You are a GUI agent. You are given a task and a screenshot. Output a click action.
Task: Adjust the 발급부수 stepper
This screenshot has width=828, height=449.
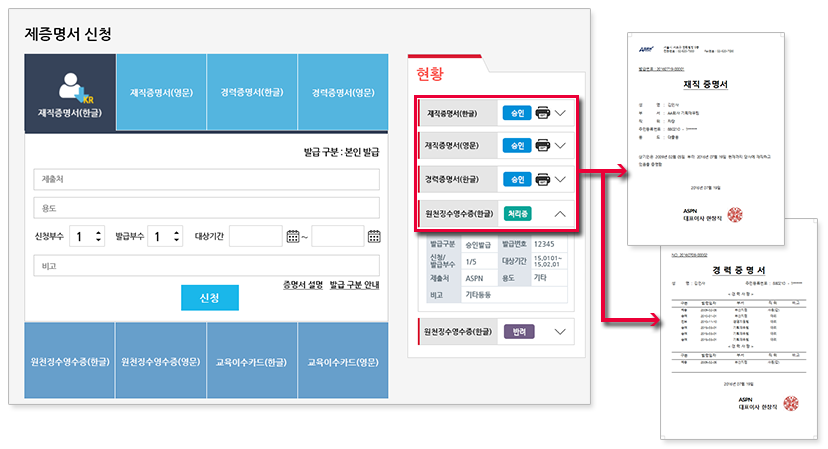pyautogui.click(x=177, y=237)
